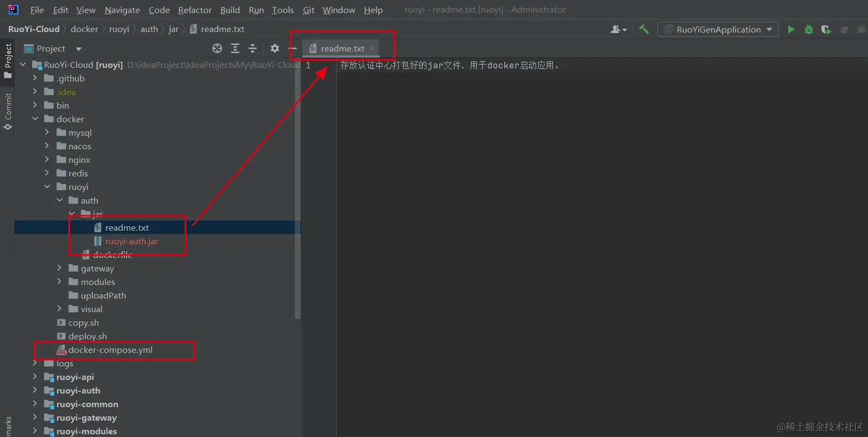Expand the gateway folder
The width and height of the screenshot is (868, 437).
pos(60,268)
